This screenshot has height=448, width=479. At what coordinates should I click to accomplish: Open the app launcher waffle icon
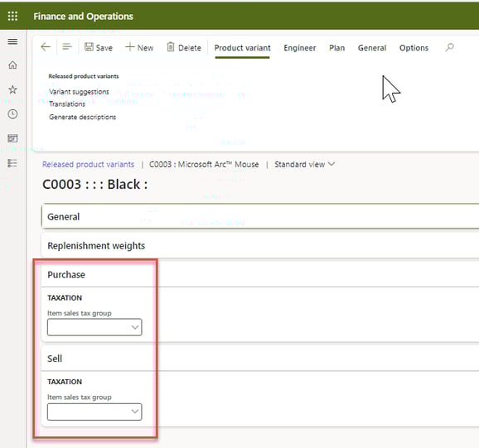point(12,16)
